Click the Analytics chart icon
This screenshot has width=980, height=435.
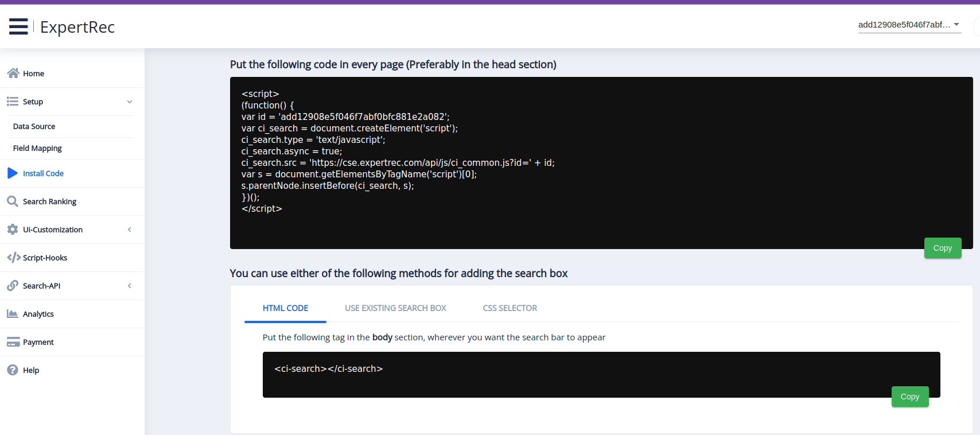[x=13, y=314]
